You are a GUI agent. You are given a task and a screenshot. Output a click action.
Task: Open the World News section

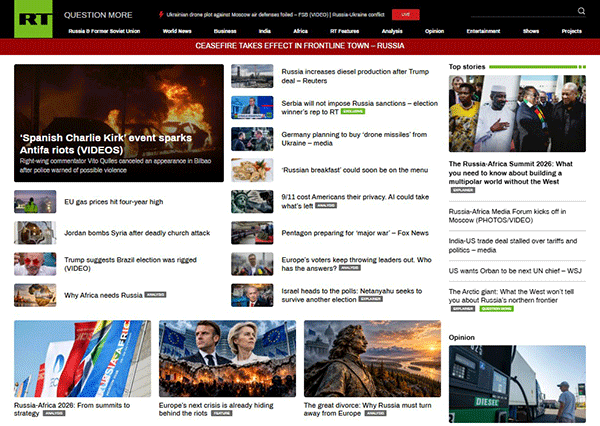(x=177, y=31)
